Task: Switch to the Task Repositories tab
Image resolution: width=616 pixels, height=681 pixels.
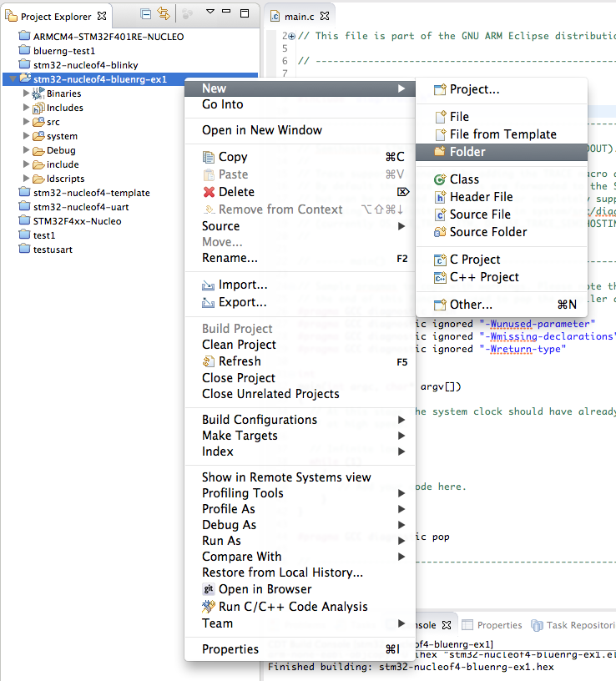Action: point(574,625)
